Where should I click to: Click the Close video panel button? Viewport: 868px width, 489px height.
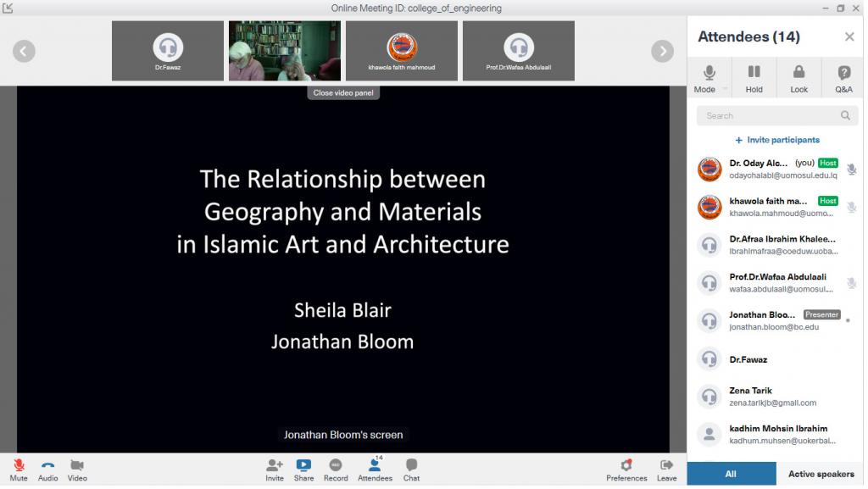click(x=343, y=93)
